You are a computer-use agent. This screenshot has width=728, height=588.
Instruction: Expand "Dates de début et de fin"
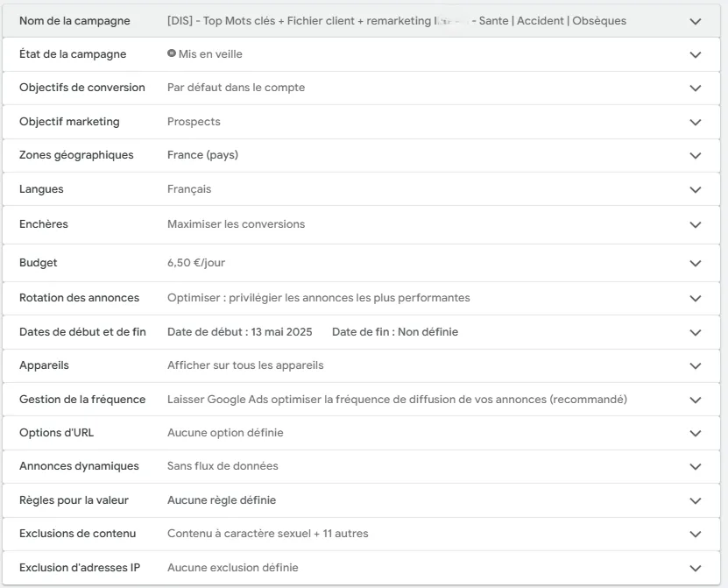click(696, 332)
